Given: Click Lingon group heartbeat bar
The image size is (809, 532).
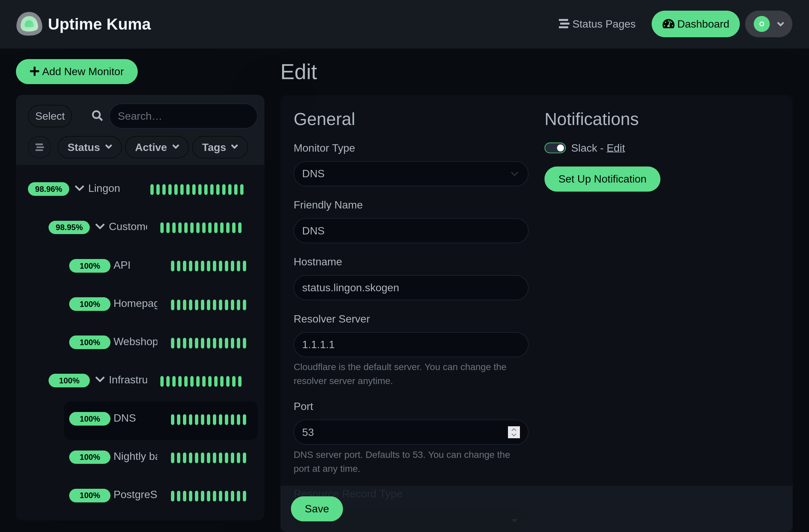Looking at the screenshot, I should click(x=197, y=190).
